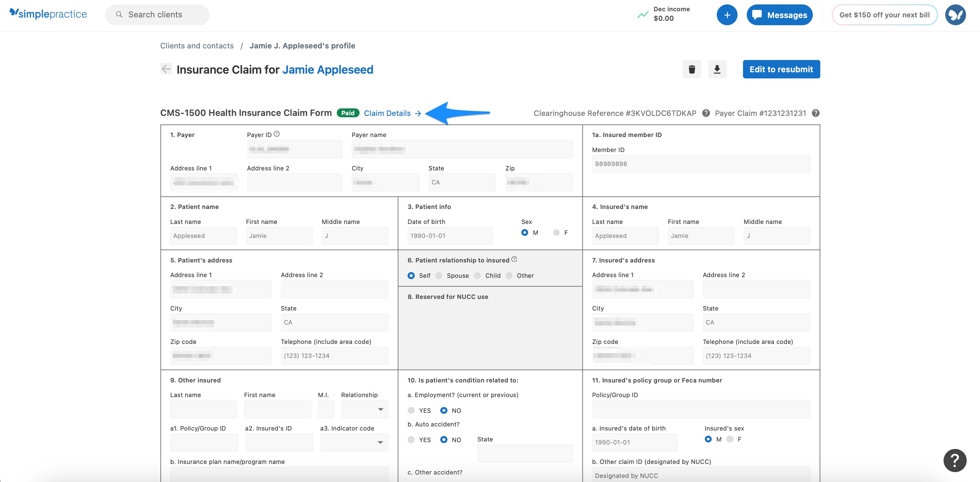Open Messages from the top bar
The height and width of the screenshot is (482, 980).
tap(779, 15)
